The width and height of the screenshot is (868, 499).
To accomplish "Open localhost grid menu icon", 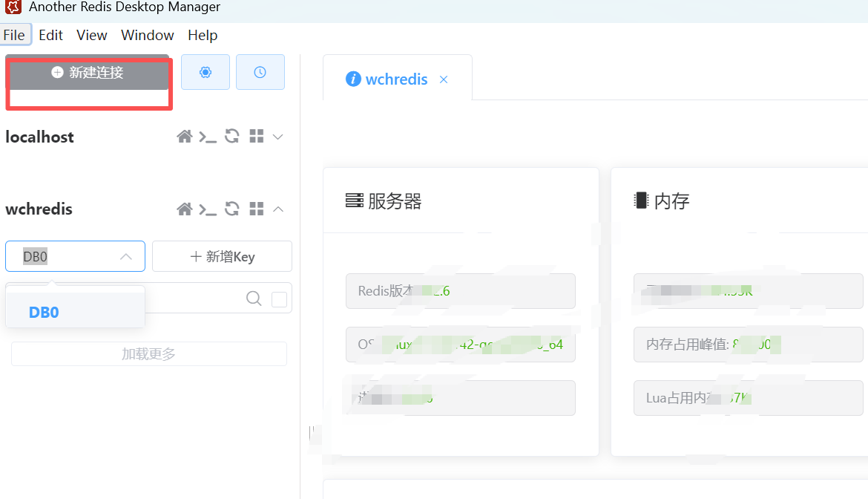I will pyautogui.click(x=256, y=136).
